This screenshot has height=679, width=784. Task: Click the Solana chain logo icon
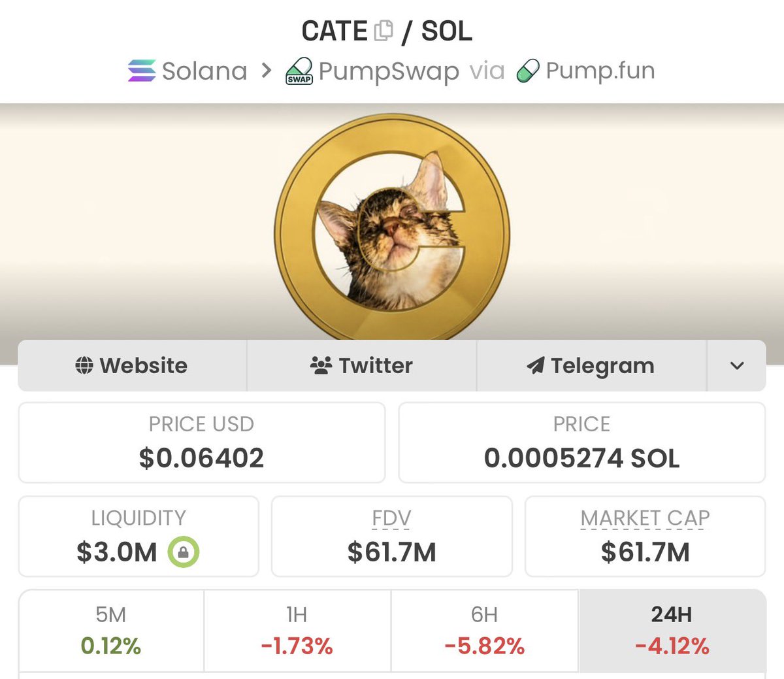[x=142, y=71]
